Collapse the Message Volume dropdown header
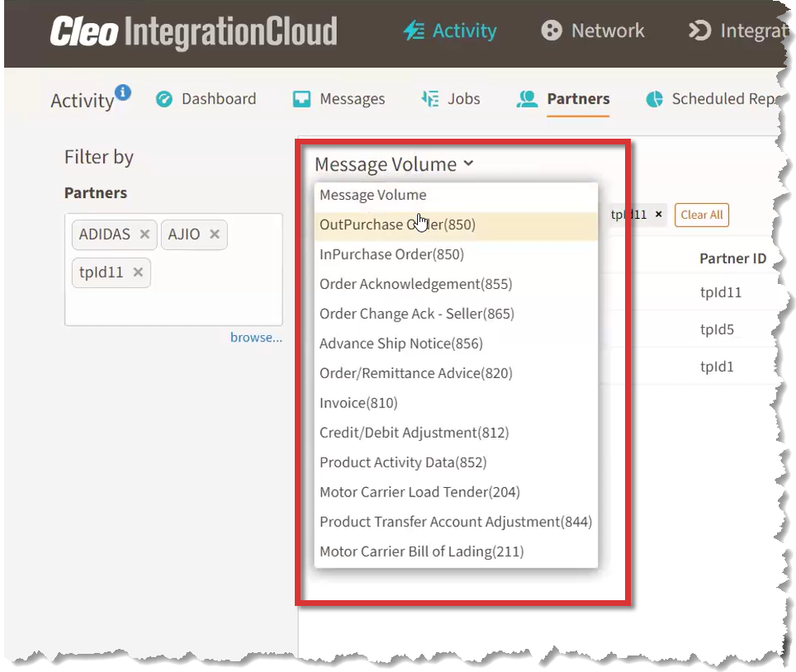This screenshot has width=796, height=672. point(394,164)
